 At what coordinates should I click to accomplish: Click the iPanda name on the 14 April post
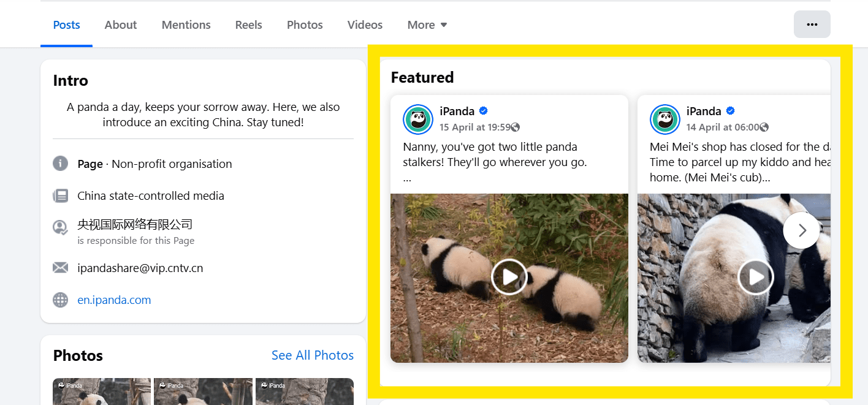(x=704, y=111)
